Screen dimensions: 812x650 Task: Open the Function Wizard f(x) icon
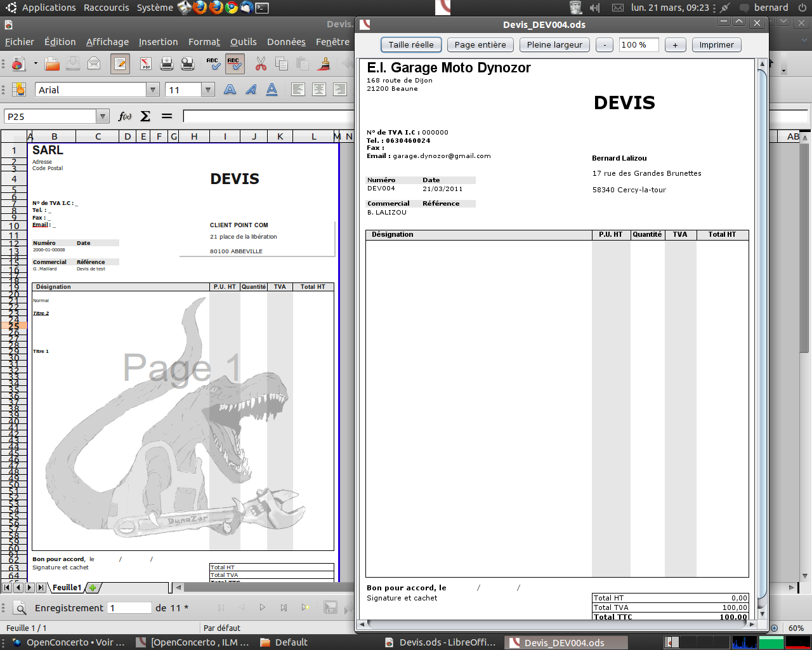tap(125, 116)
